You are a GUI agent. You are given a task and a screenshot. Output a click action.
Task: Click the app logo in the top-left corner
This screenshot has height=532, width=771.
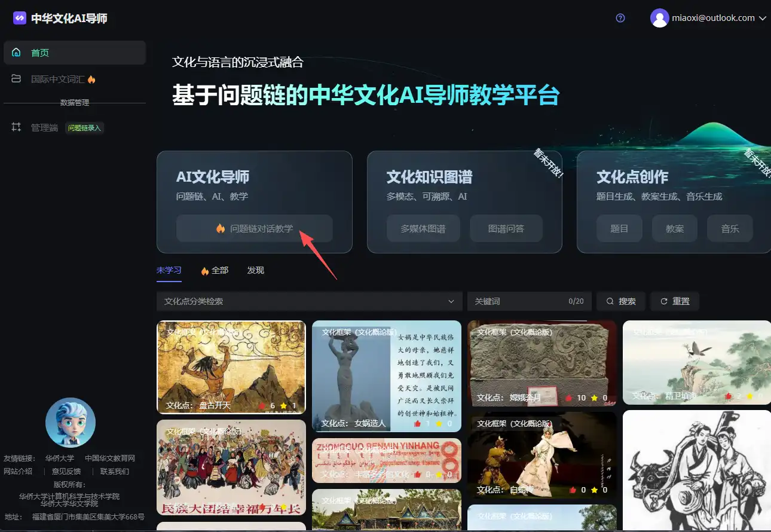pyautogui.click(x=19, y=17)
